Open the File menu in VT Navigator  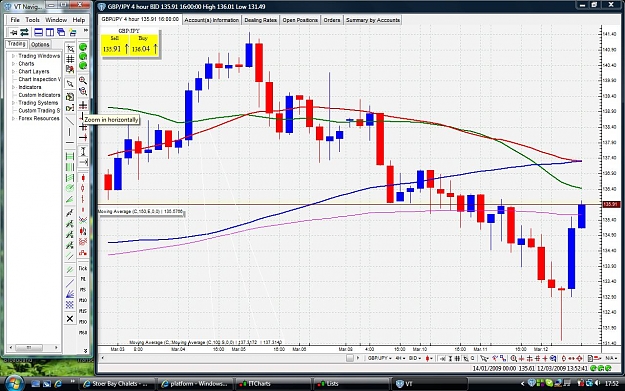point(15,20)
